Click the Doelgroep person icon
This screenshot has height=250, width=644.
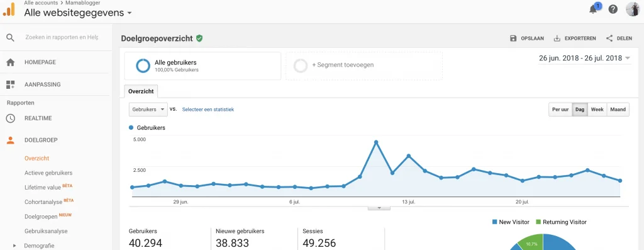coord(10,140)
